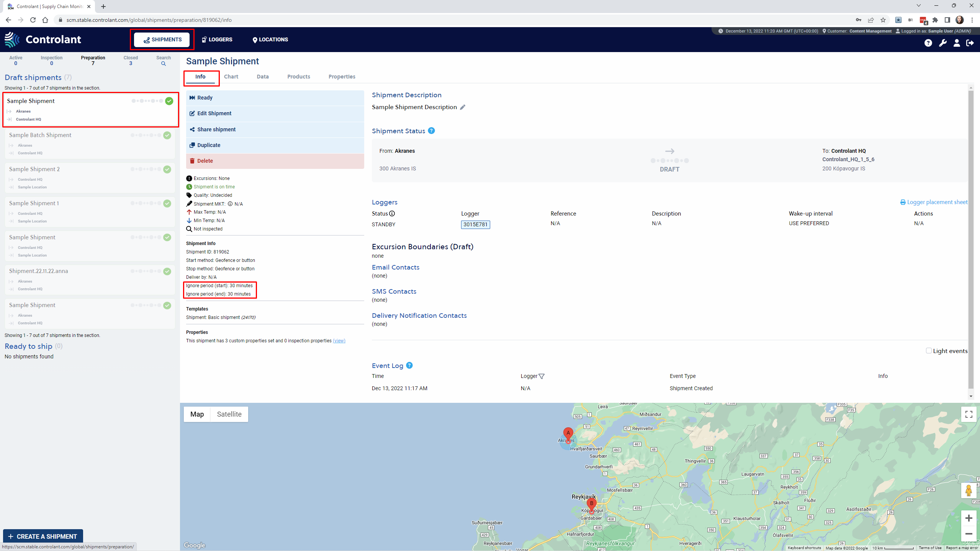The width and height of the screenshot is (980, 551).
Task: Click Duplicate shipment
Action: 275,145
